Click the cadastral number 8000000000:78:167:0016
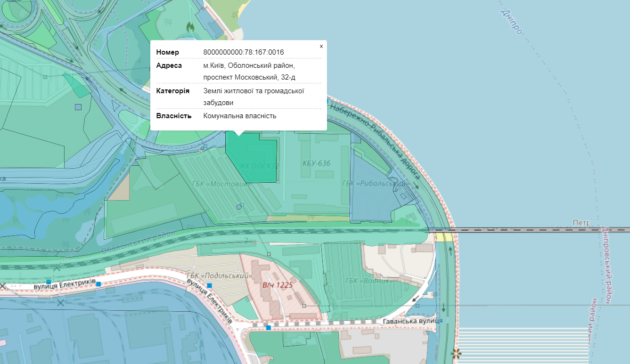This screenshot has width=630, height=364. [244, 52]
